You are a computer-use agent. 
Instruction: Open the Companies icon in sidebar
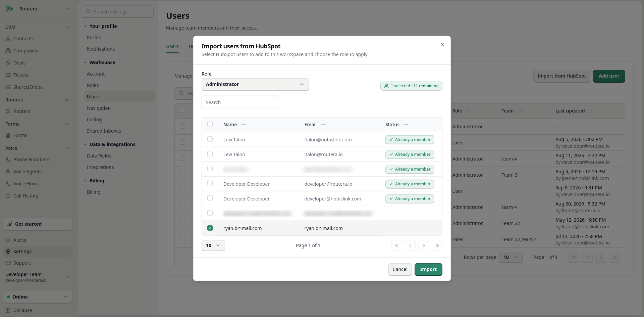tap(8, 51)
